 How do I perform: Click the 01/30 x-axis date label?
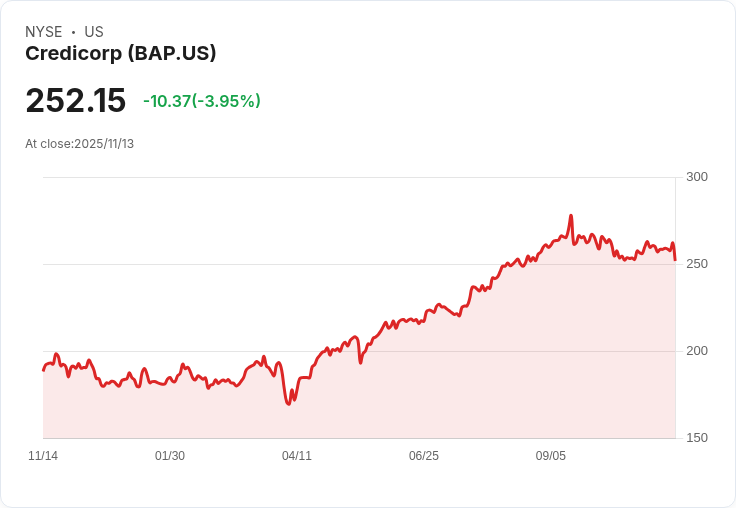[170, 456]
